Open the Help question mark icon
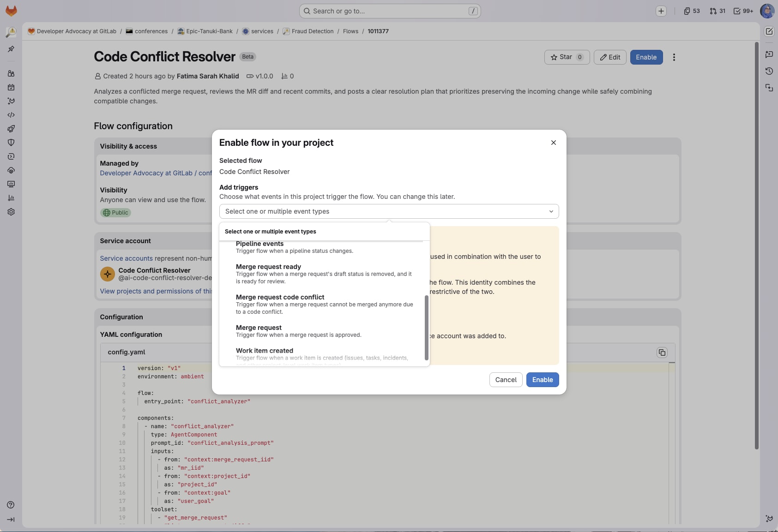 pyautogui.click(x=11, y=505)
